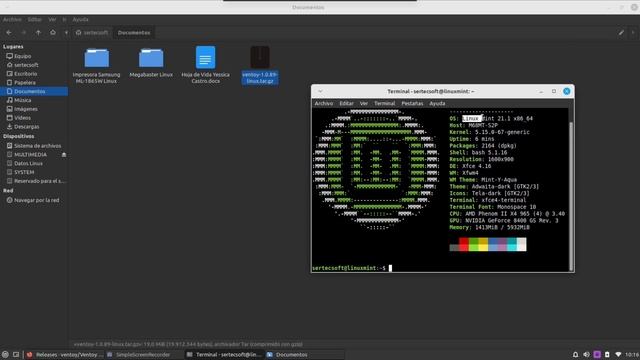Image resolution: width=640 pixels, height=360 pixels.
Task: Open the Editar menu in file manager
Action: [35, 19]
